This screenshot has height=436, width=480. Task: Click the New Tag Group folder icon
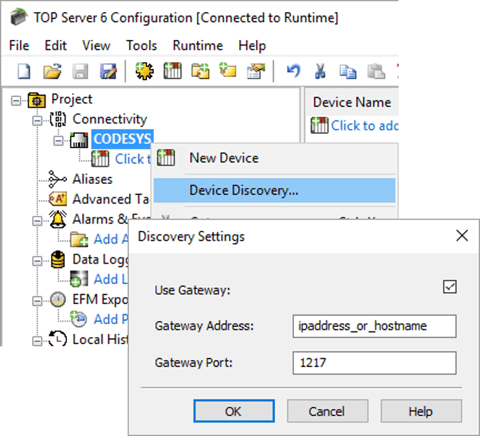(200, 71)
